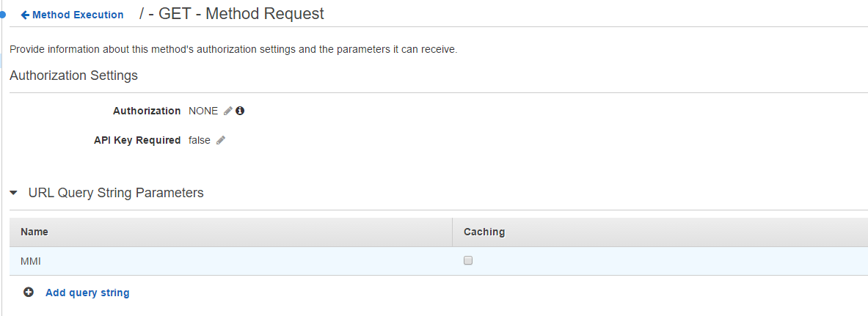Click the Authorization info icon
868x316 pixels.
pos(240,111)
